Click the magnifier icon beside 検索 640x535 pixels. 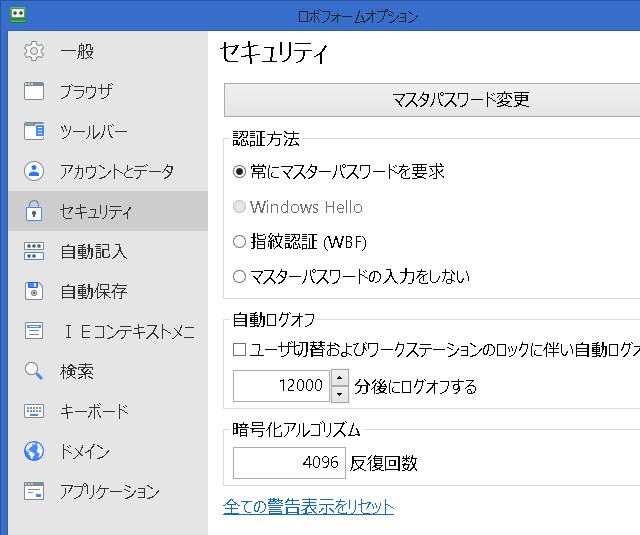pos(34,372)
